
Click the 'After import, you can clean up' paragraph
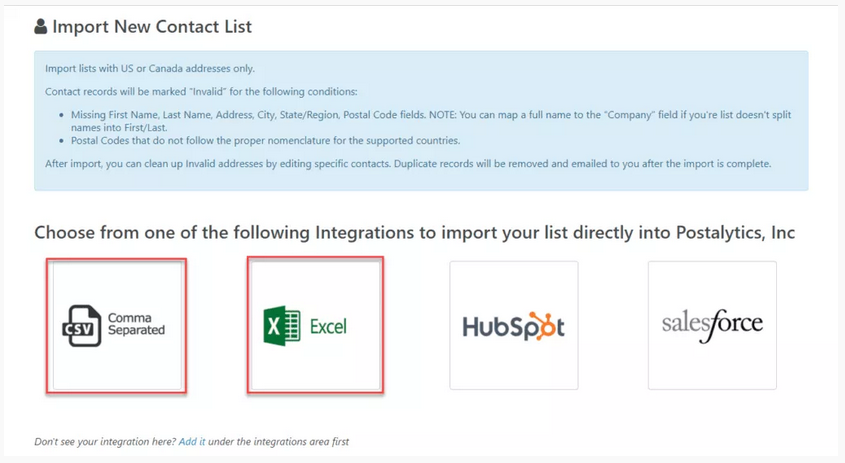408,163
